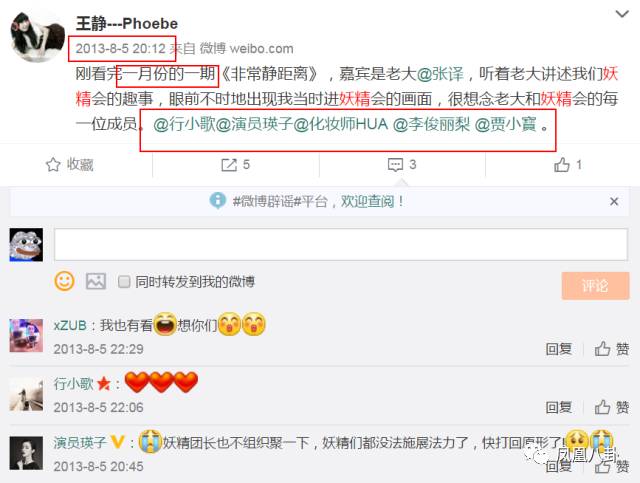Click the orange 评论 submit button
This screenshot has width=640, height=483.
(x=596, y=286)
